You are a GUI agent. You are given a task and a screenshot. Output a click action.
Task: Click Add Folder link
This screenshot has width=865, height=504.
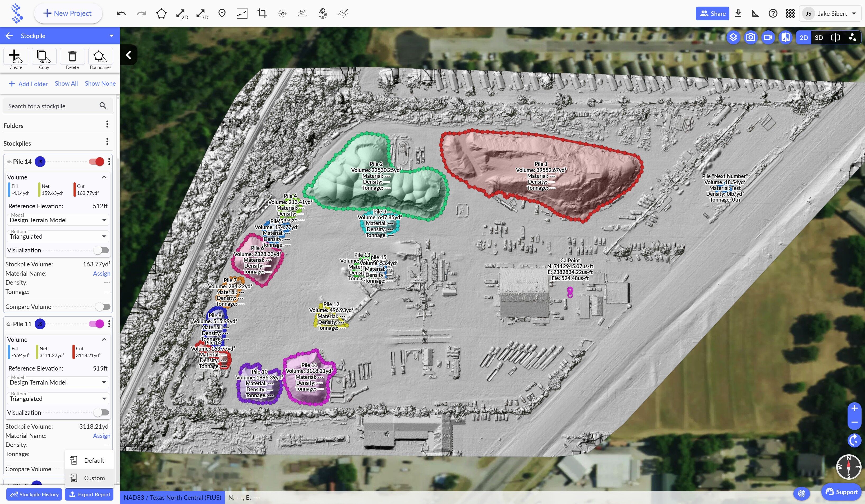coord(28,84)
